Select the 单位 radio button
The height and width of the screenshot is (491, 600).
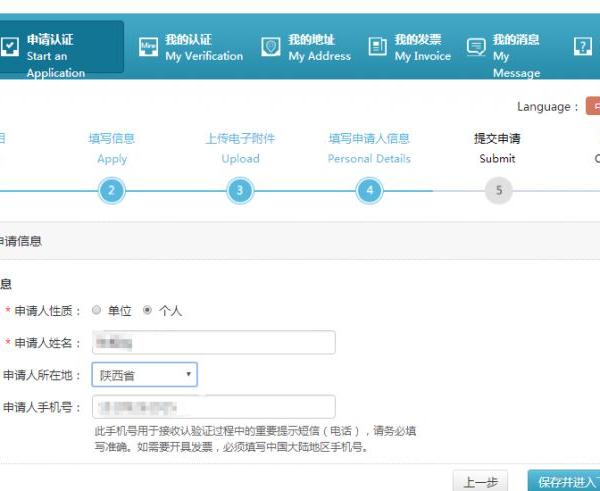[97, 310]
